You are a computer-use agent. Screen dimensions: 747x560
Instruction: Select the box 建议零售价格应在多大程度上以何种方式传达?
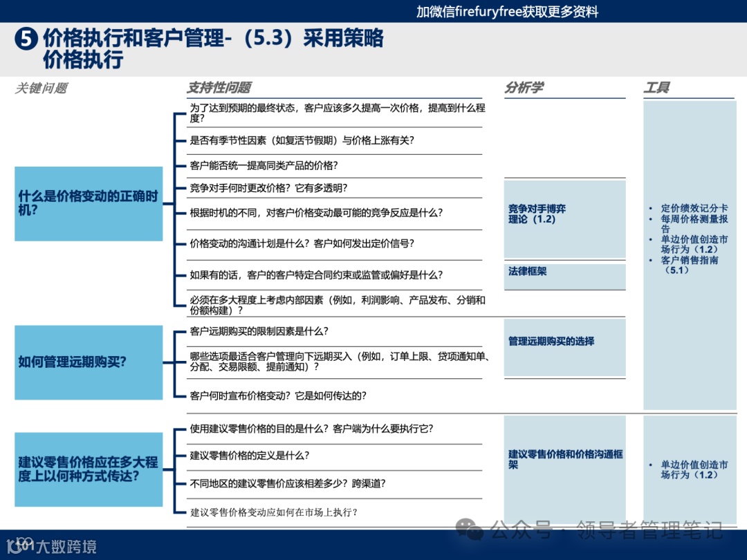click(89, 469)
